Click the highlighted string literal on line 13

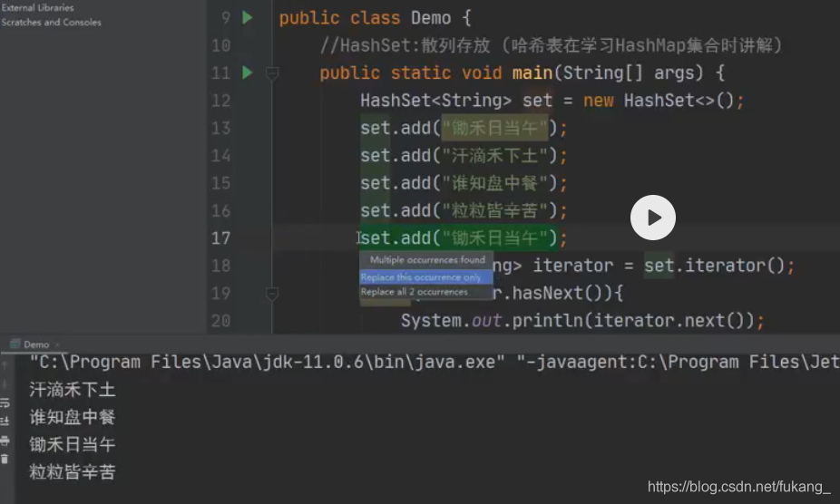pyautogui.click(x=495, y=128)
